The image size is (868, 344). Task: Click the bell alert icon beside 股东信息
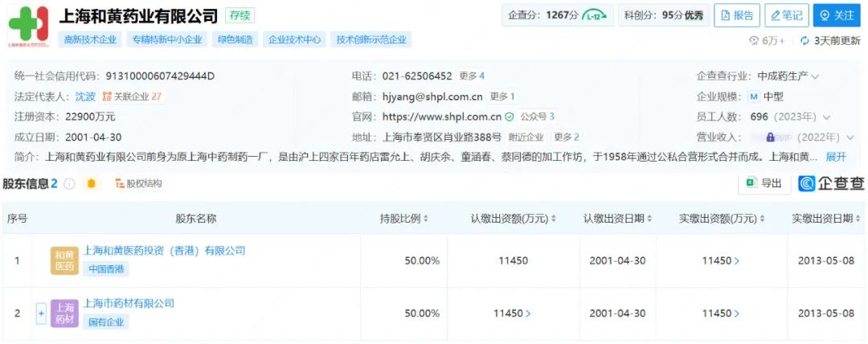point(91,184)
